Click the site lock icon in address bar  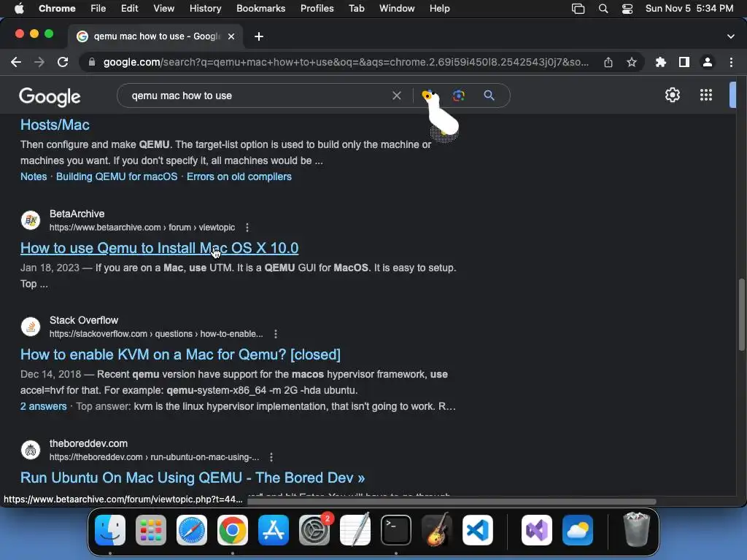coord(92,63)
